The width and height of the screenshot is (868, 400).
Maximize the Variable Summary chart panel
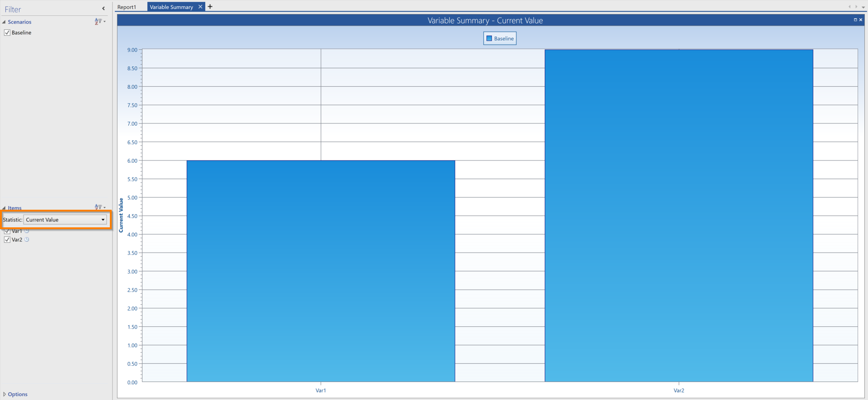tap(855, 20)
